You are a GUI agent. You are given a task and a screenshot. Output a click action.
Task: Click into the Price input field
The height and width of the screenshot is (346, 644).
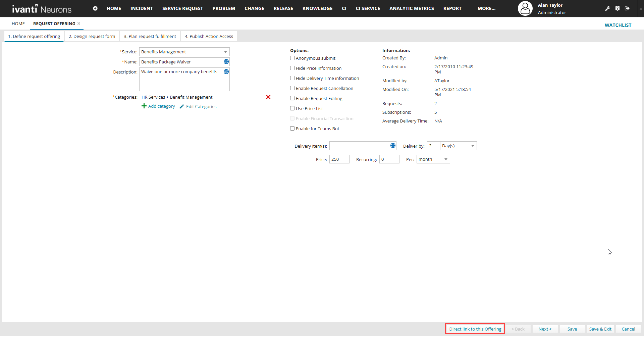(x=339, y=159)
